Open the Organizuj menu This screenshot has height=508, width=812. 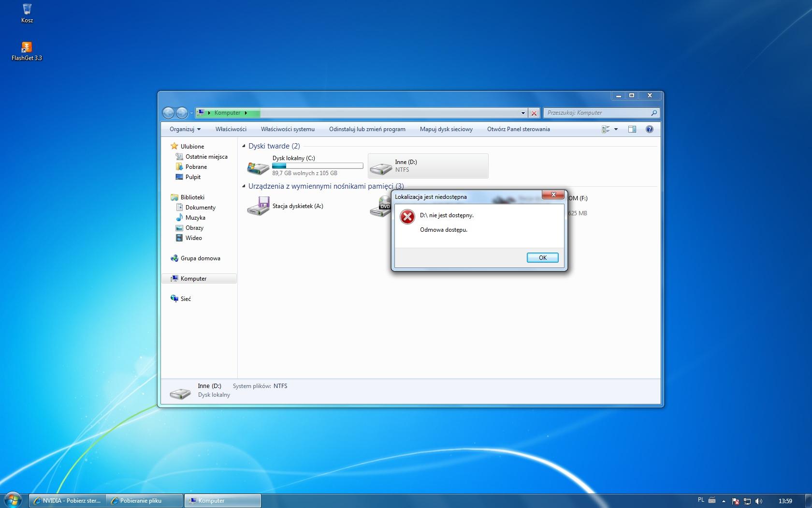(x=185, y=129)
